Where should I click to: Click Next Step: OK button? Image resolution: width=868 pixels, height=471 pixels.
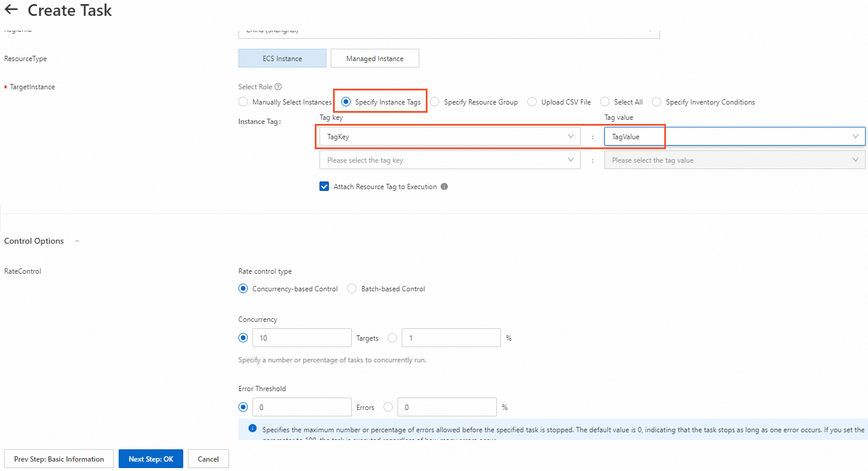[151, 459]
